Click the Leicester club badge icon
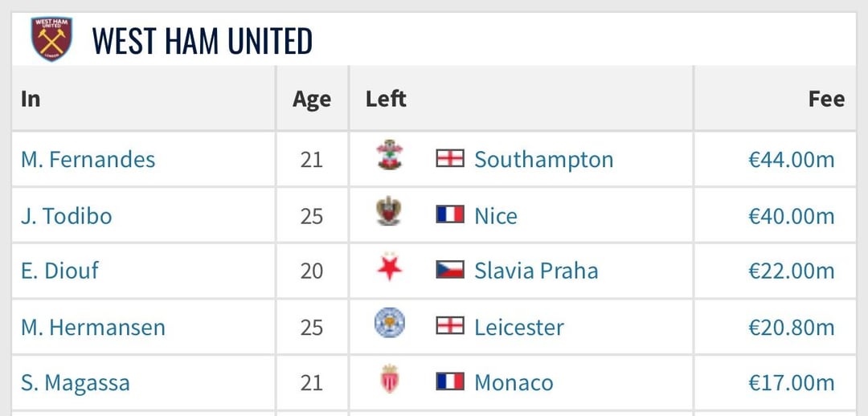This screenshot has height=416, width=868. (x=389, y=325)
